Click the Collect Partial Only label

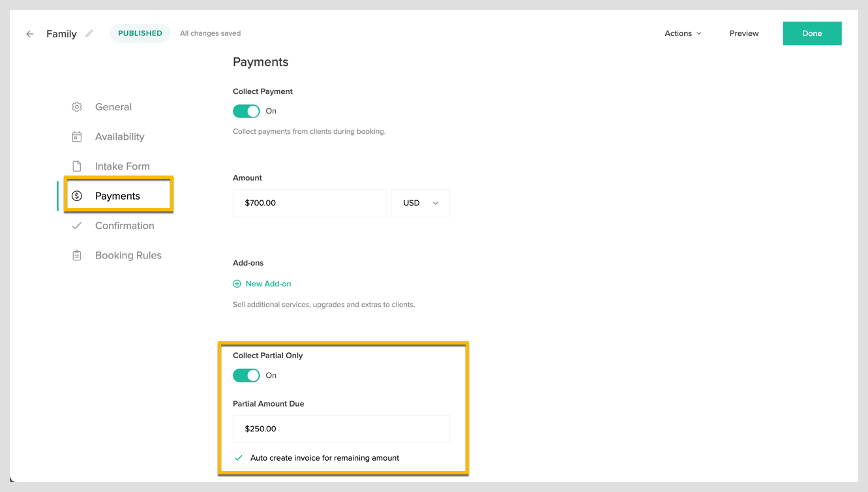(268, 356)
